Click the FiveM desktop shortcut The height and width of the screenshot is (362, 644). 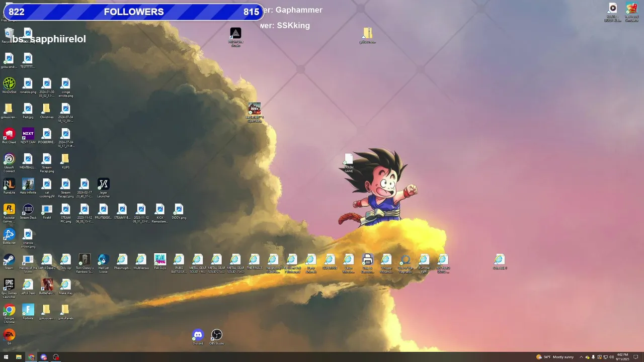click(47, 212)
